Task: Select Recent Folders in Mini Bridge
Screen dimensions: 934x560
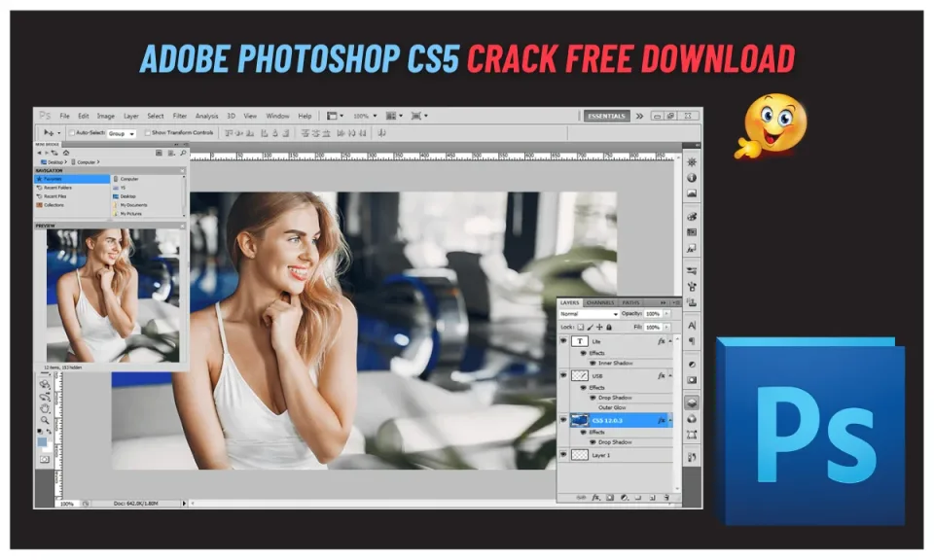Action: coord(57,188)
